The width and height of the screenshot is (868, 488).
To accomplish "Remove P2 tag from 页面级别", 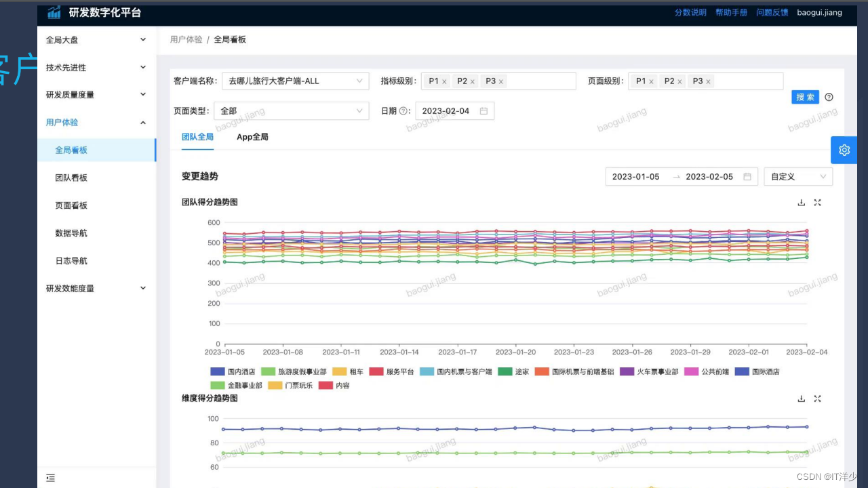I will point(679,81).
